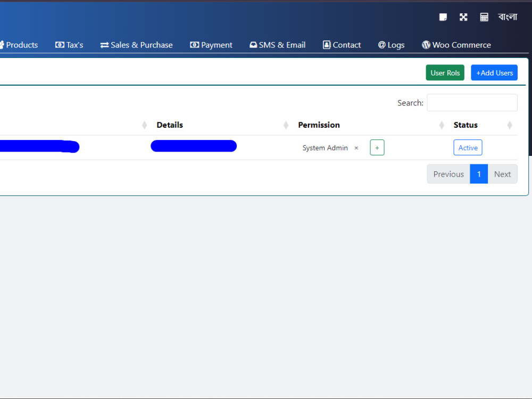Go to the Next page
532x399 pixels.
point(502,174)
